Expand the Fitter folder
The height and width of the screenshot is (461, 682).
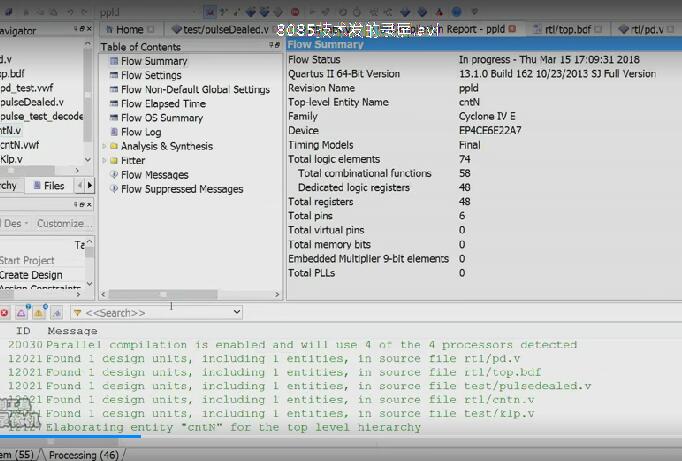(104, 160)
